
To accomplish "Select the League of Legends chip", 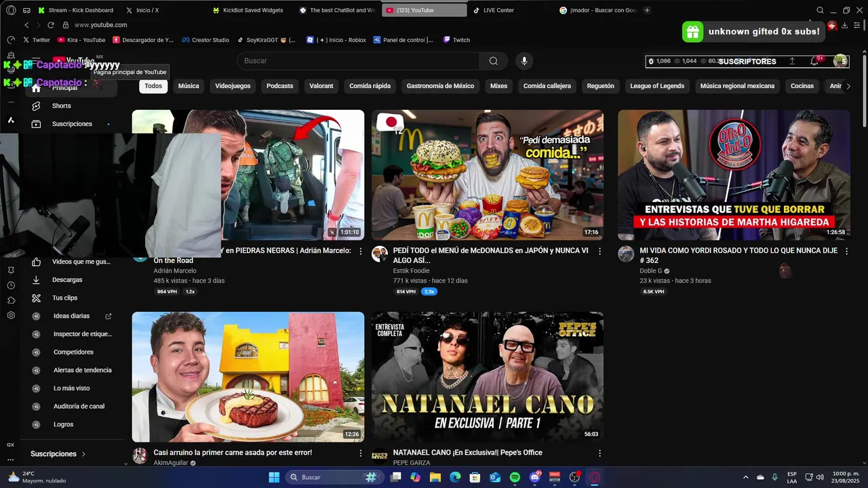I will (x=657, y=86).
